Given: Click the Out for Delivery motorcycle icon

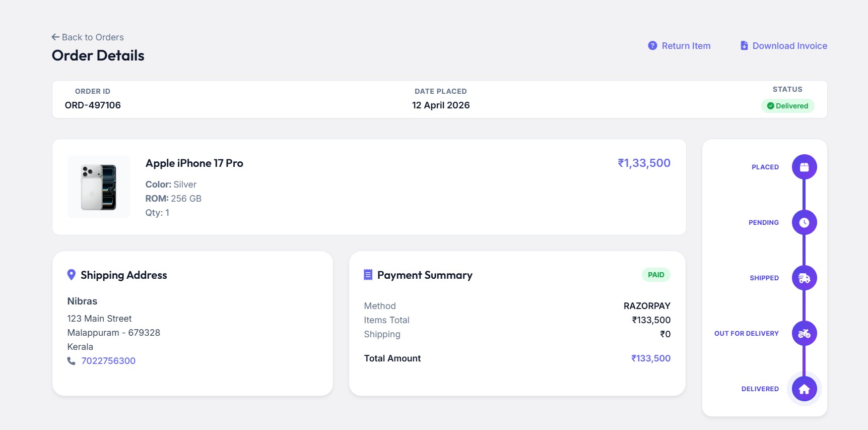Looking at the screenshot, I should pyautogui.click(x=804, y=333).
